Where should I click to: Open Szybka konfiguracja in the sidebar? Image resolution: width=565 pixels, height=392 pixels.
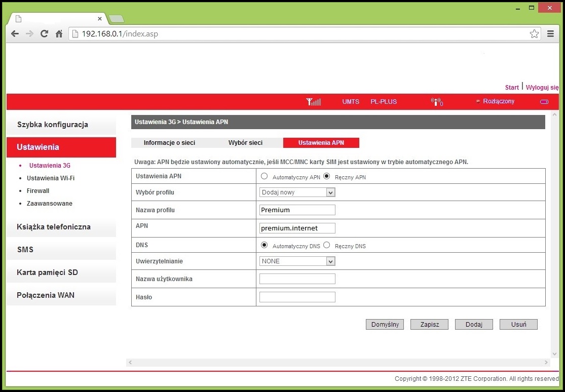pyautogui.click(x=61, y=125)
